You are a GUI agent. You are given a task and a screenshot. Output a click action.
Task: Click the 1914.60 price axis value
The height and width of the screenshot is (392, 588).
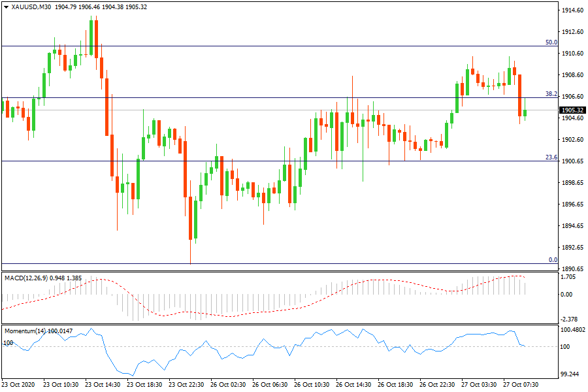tap(572, 10)
